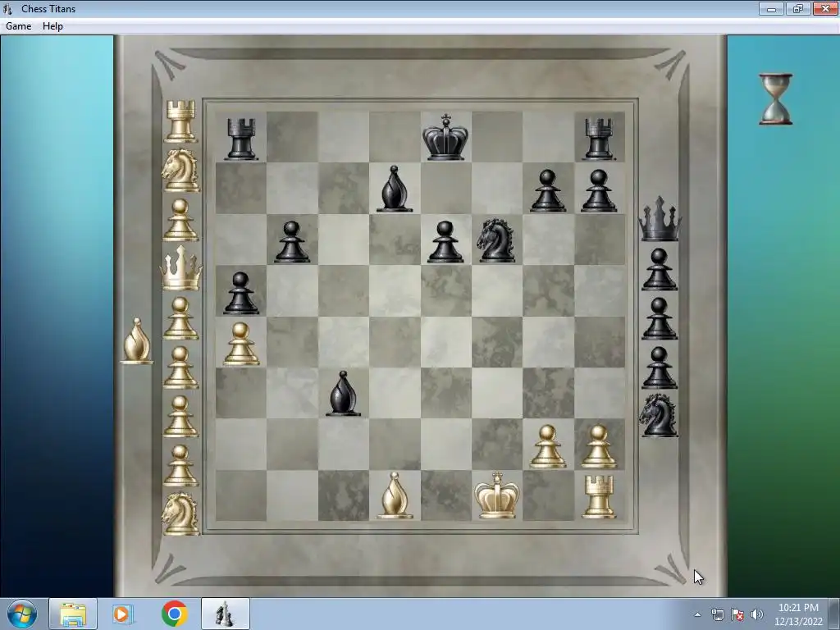Select the white pawn on h2
This screenshot has height=630, width=840.
click(x=599, y=446)
